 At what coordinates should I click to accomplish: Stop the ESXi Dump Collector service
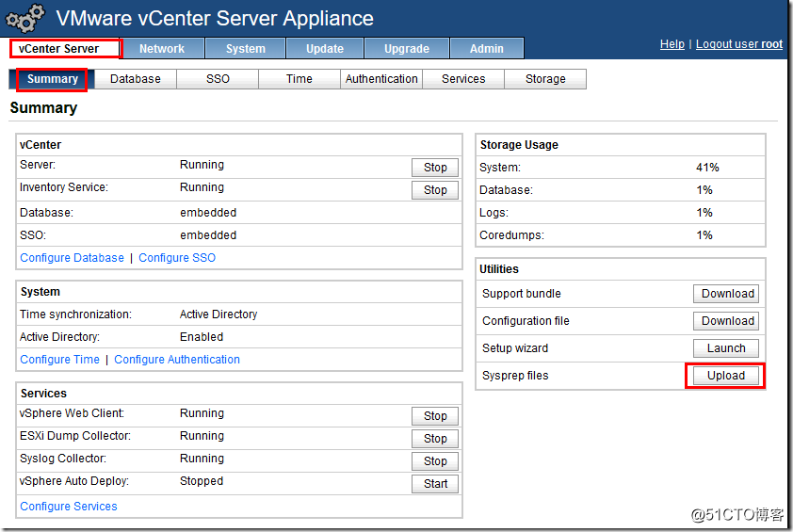435,439
